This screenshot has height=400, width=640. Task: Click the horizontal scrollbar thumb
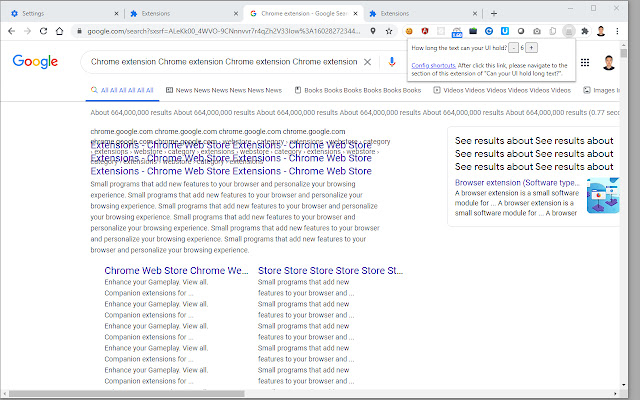click(127, 394)
